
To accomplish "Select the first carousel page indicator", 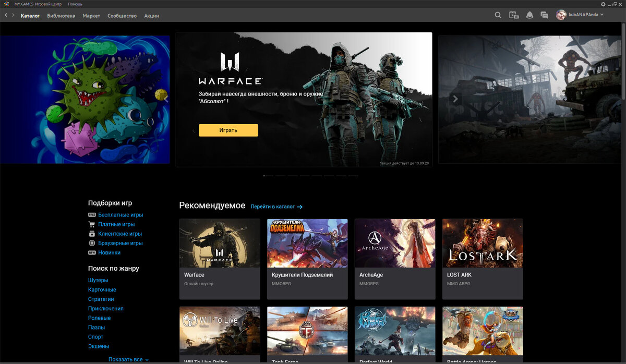I will (x=268, y=176).
